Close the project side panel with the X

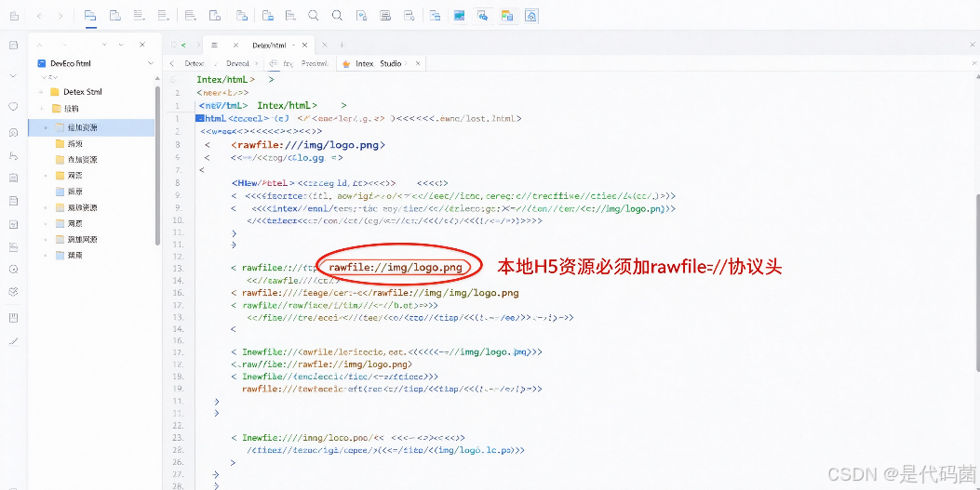(141, 45)
